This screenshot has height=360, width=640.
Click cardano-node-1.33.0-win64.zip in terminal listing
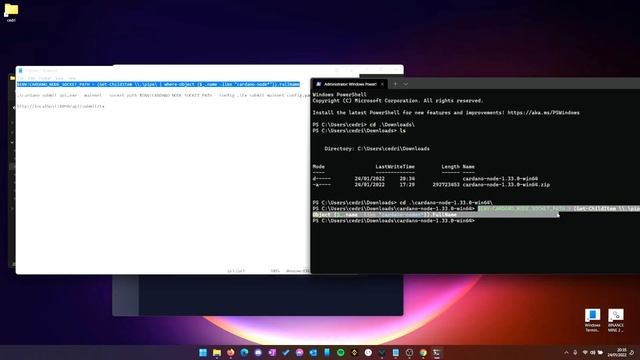(506, 184)
